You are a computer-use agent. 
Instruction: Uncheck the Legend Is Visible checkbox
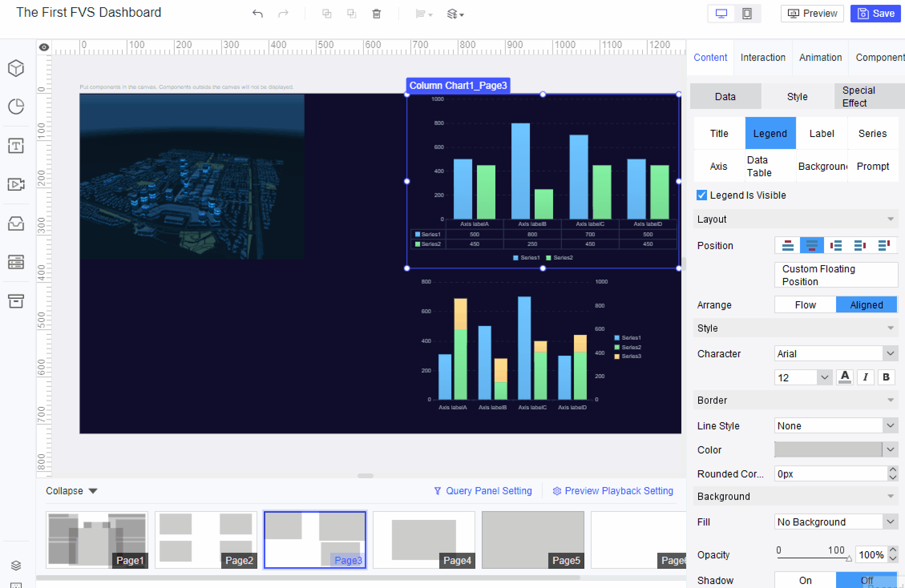pyautogui.click(x=701, y=195)
